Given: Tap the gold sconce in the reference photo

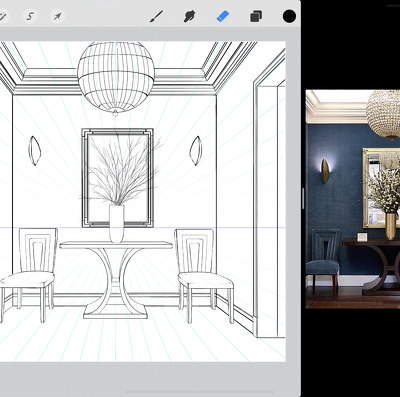Looking at the screenshot, I should (325, 171).
